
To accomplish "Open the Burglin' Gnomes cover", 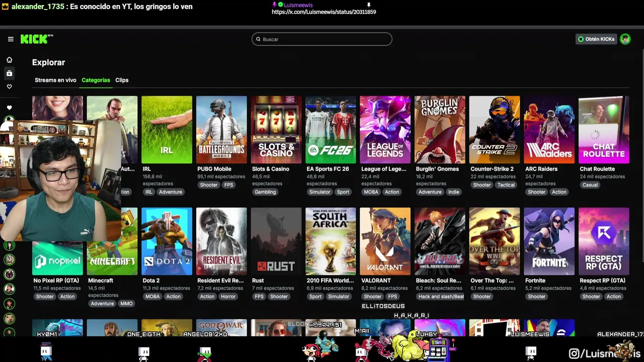I will [x=440, y=130].
